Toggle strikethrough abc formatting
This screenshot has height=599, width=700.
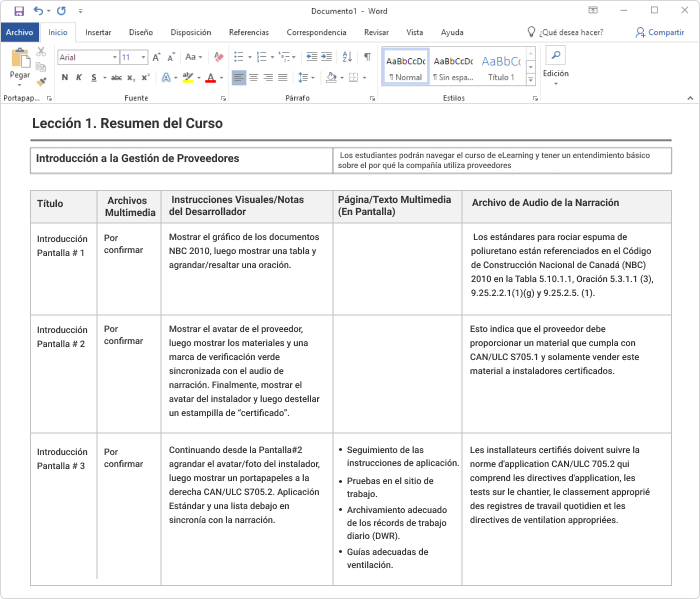117,78
